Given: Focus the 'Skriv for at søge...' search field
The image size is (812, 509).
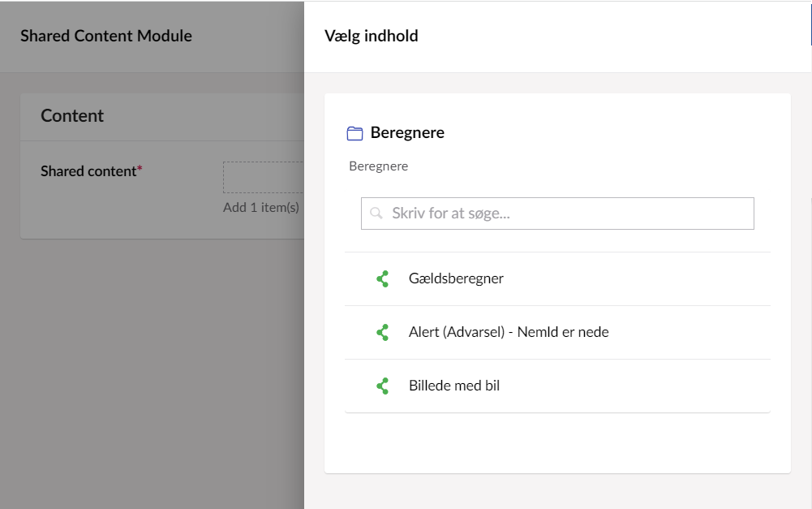Looking at the screenshot, I should coord(568,214).
